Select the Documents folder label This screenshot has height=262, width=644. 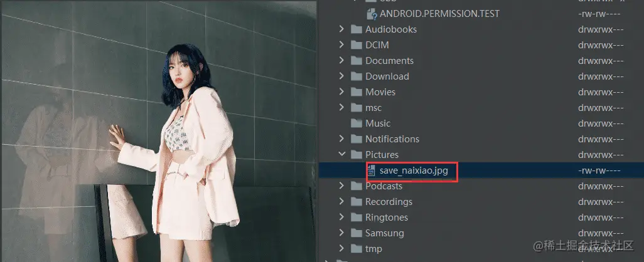click(x=389, y=61)
